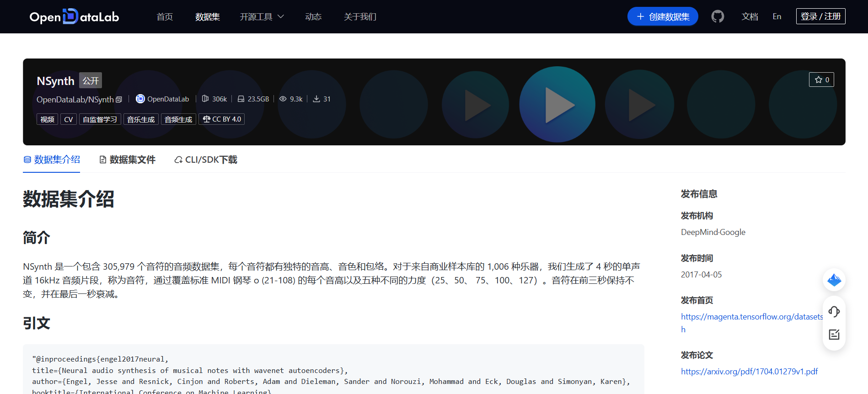Open the 数据集 navigation item

(x=208, y=16)
